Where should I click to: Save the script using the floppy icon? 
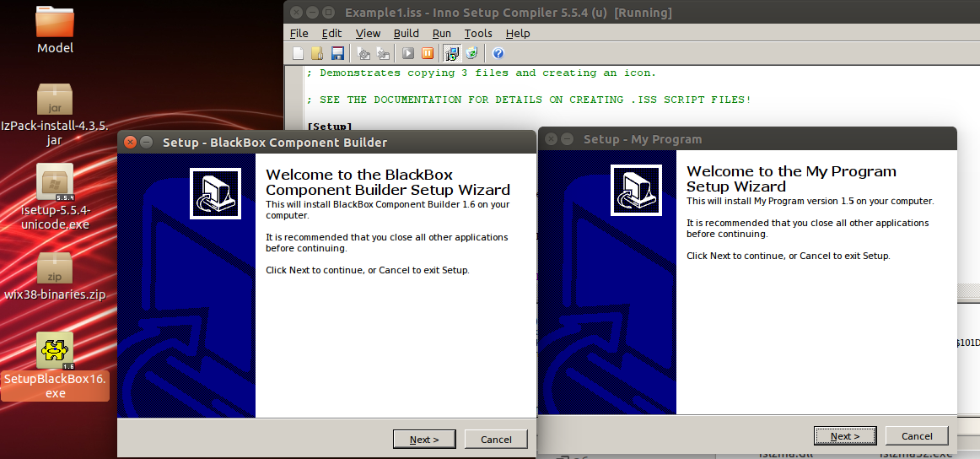[x=337, y=53]
